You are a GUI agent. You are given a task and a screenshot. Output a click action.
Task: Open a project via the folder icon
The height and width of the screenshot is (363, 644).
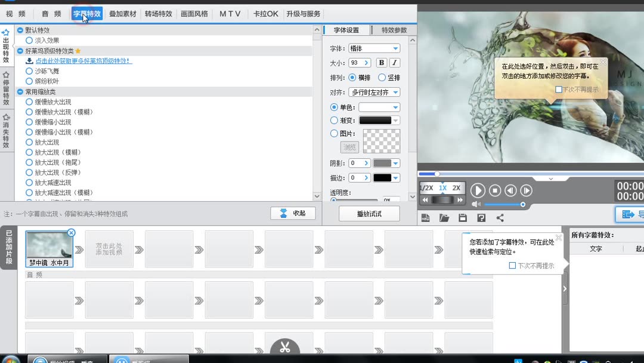tap(444, 217)
